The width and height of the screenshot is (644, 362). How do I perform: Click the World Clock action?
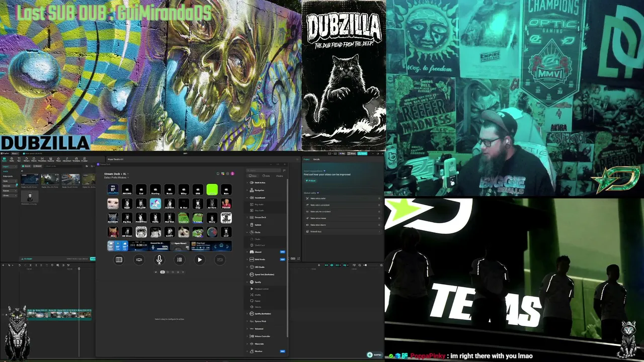pyautogui.click(x=267, y=245)
